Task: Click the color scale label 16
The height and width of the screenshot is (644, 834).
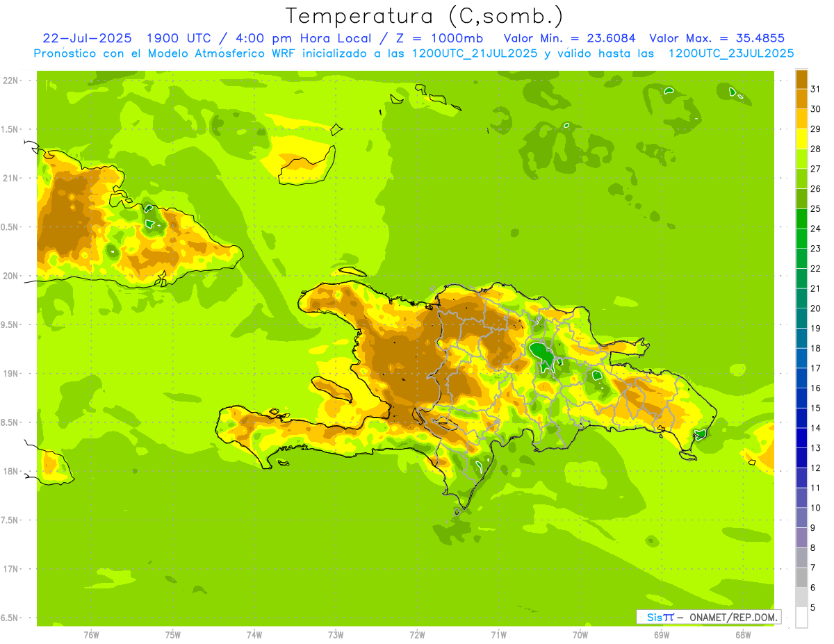Action: pos(816,388)
